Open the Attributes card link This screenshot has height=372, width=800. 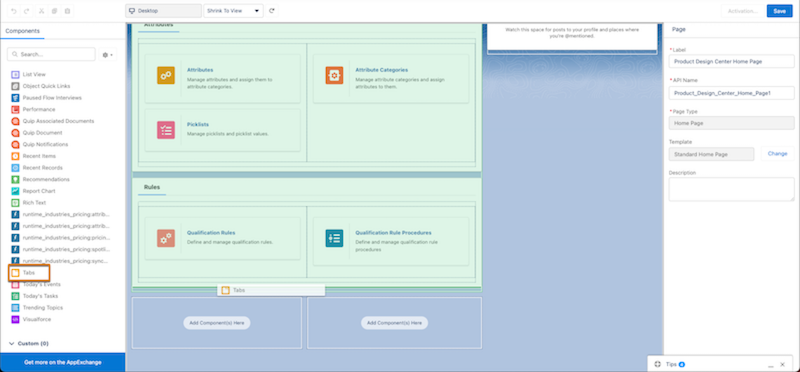[200, 70]
